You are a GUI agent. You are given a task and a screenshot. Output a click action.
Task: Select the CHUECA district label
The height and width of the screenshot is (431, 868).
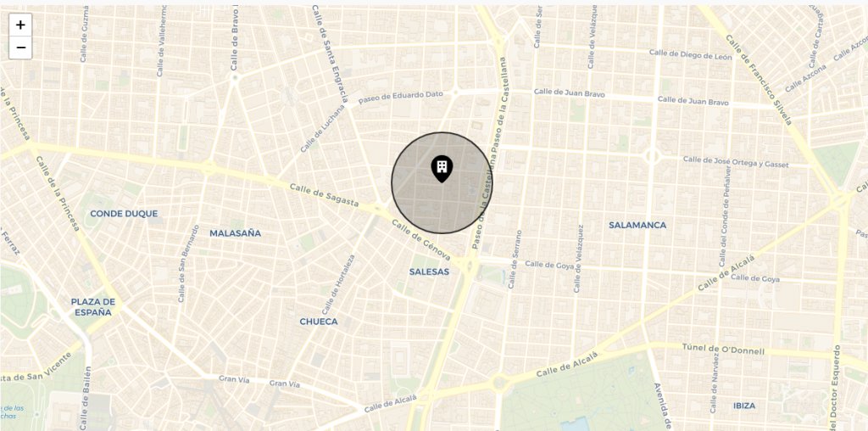[319, 322]
